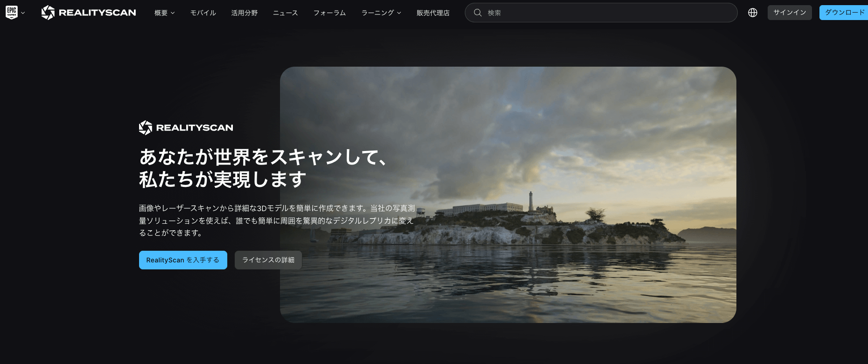Click headline あなたが世界をスキャンして、
868x364 pixels.
[263, 157]
